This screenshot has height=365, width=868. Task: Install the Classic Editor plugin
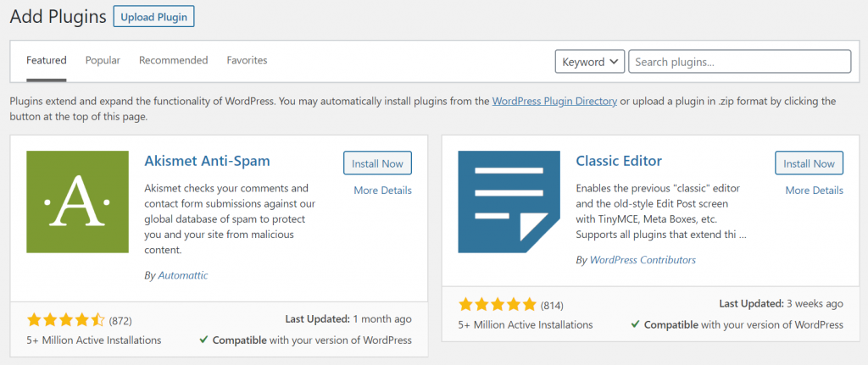pos(809,163)
